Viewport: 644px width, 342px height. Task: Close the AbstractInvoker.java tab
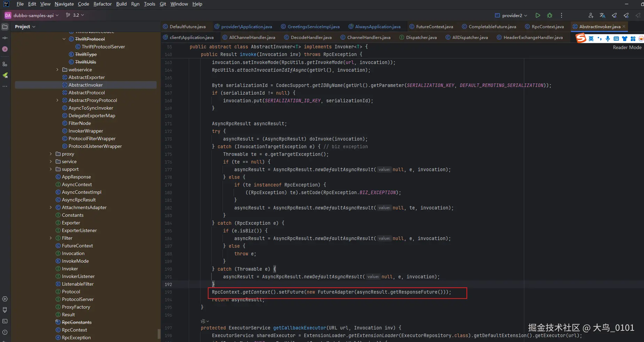(624, 27)
